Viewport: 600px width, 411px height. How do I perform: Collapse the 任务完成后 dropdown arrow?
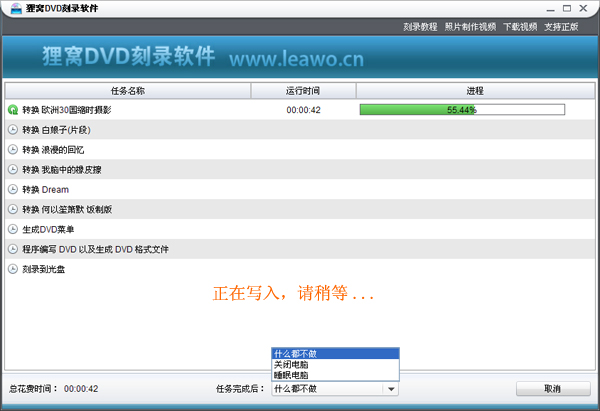point(391,389)
